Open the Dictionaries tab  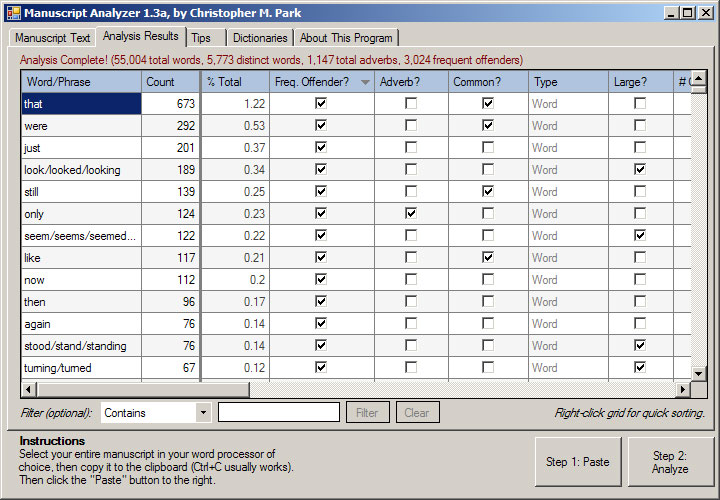coord(260,38)
